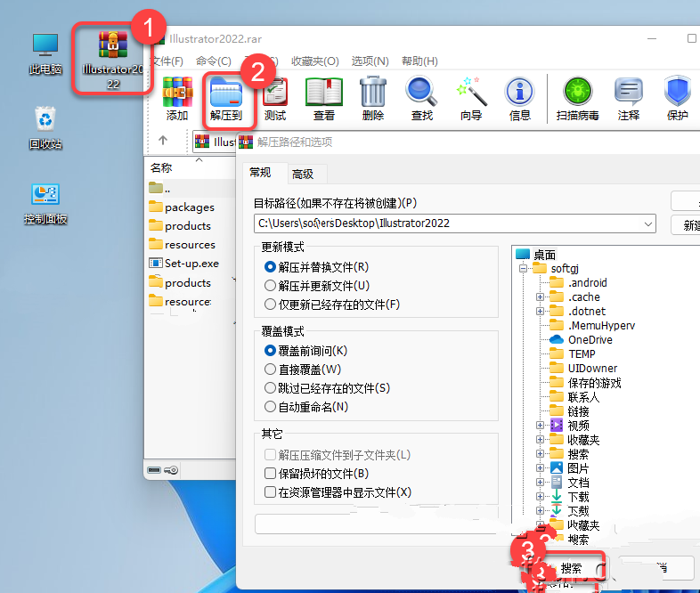This screenshot has height=593, width=700.
Task: Sort by 名称 column header
Action: click(161, 167)
